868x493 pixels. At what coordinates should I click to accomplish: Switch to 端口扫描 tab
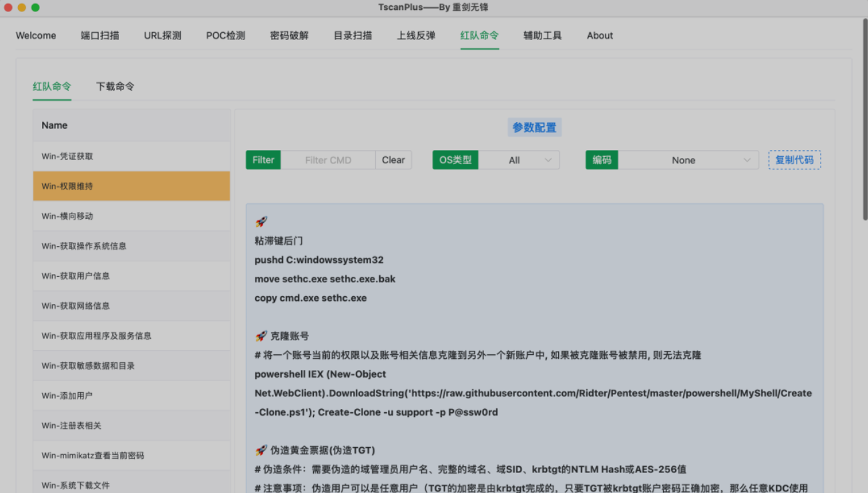pos(100,35)
